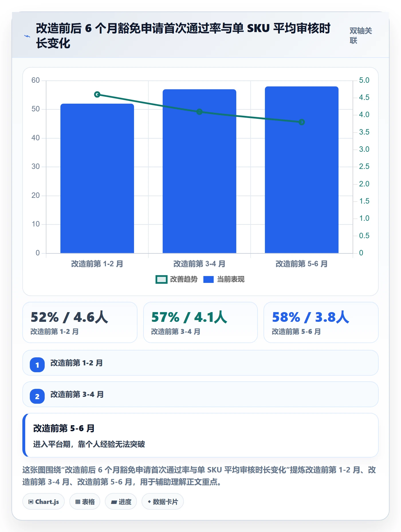Click the lightning icon beside the title
401x532 pixels.
[27, 36]
